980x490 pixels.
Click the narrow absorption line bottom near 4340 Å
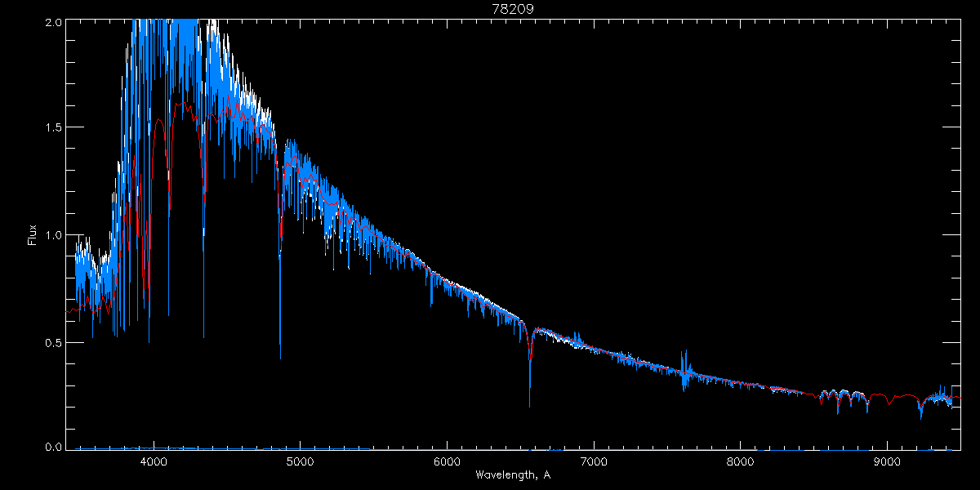[203, 335]
